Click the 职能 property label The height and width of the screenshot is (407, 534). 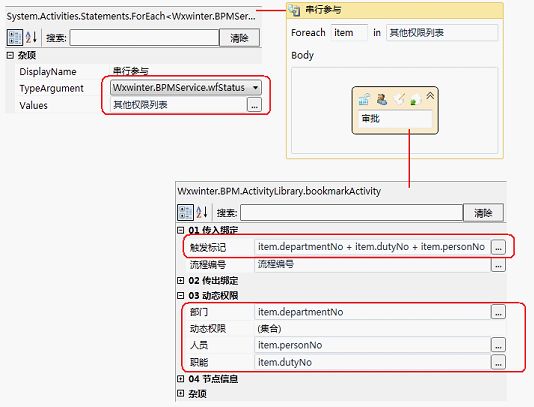pyautogui.click(x=199, y=362)
